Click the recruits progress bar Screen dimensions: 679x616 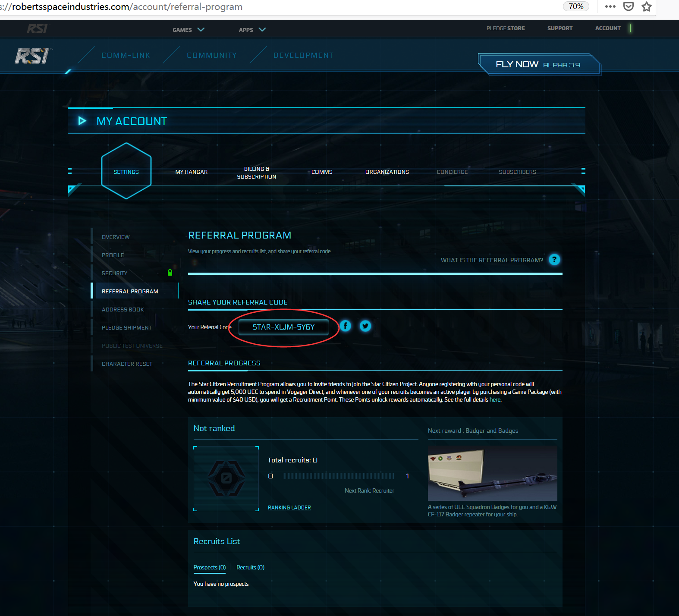pos(339,476)
